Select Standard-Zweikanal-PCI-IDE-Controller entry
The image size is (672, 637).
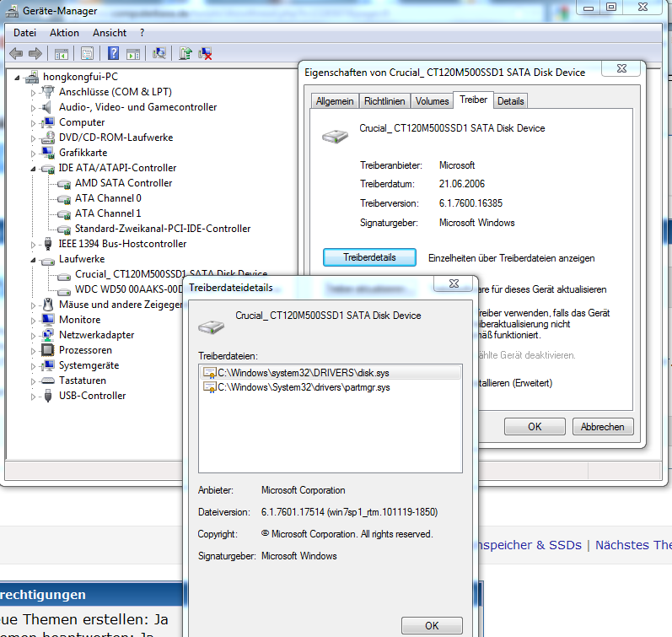pos(163,229)
